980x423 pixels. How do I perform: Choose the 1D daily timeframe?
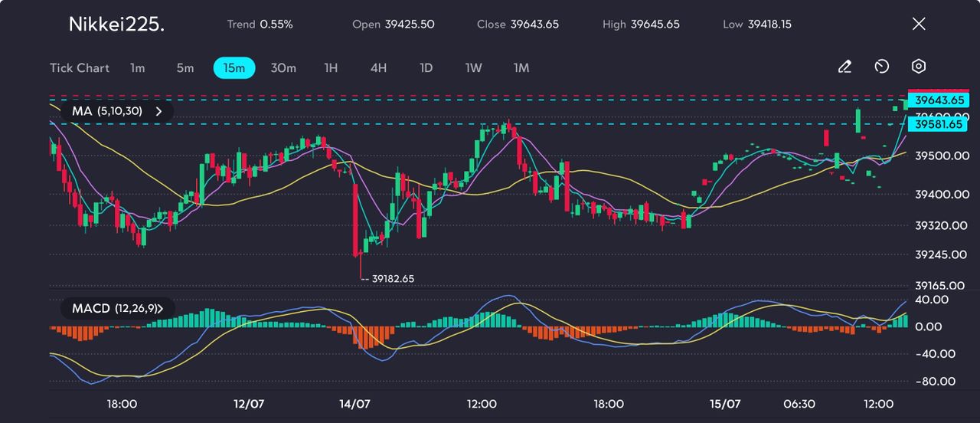click(426, 68)
